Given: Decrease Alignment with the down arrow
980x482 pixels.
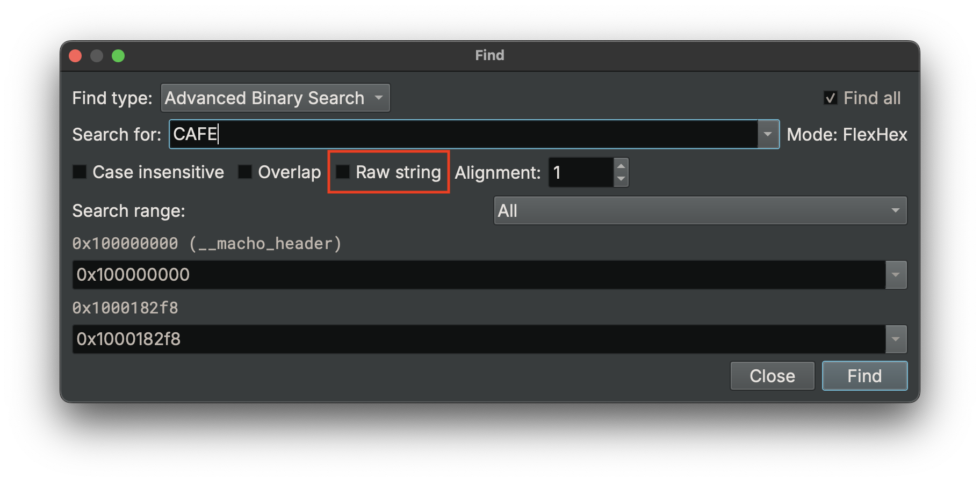Looking at the screenshot, I should pos(621,179).
